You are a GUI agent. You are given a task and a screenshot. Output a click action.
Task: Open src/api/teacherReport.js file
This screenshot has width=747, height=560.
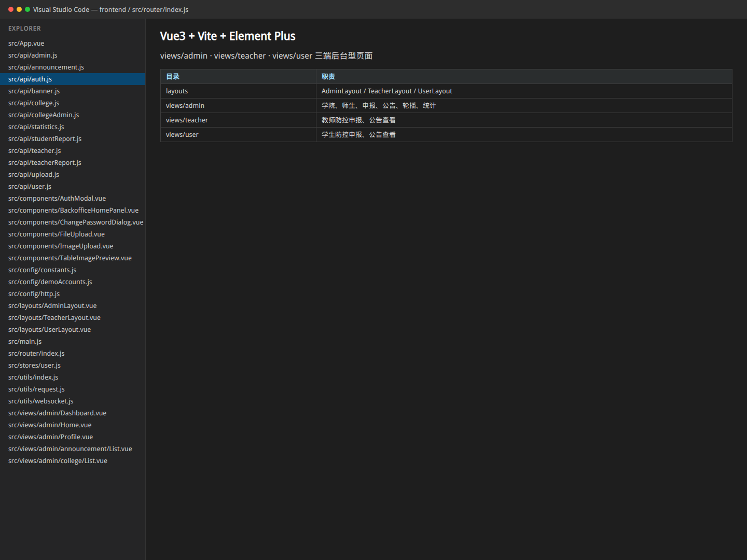coord(73,163)
